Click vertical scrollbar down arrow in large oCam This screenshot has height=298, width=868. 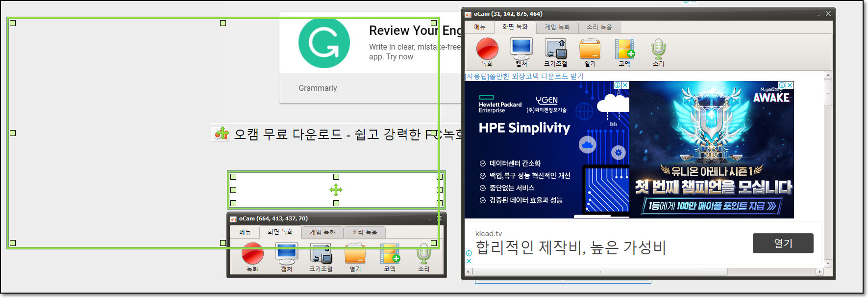pos(828,263)
